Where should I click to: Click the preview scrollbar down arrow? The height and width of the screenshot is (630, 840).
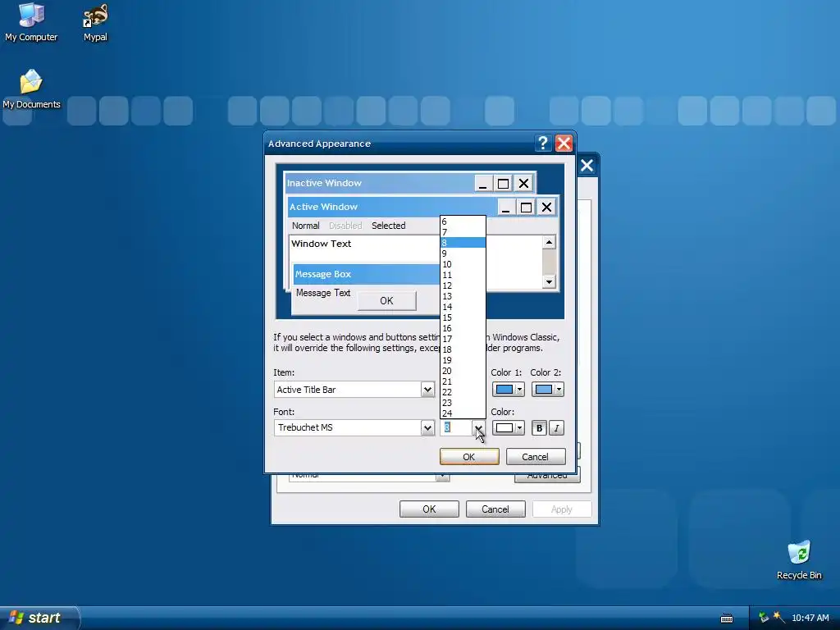pos(549,282)
